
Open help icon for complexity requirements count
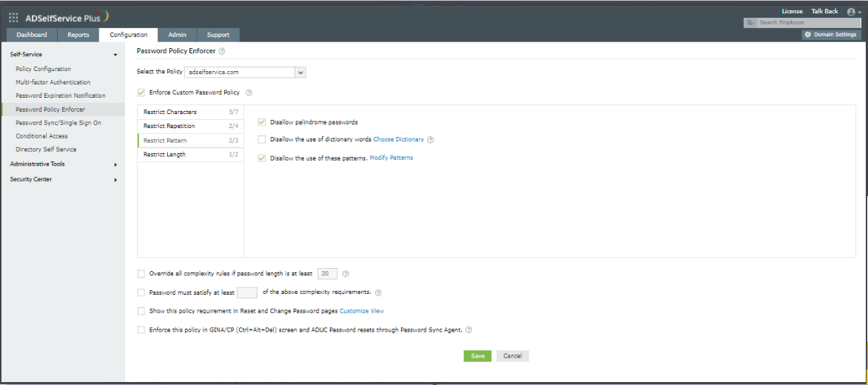point(379,292)
